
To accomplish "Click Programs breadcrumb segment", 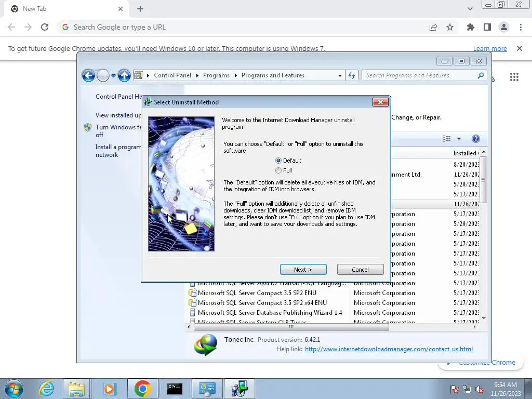I will tap(216, 75).
